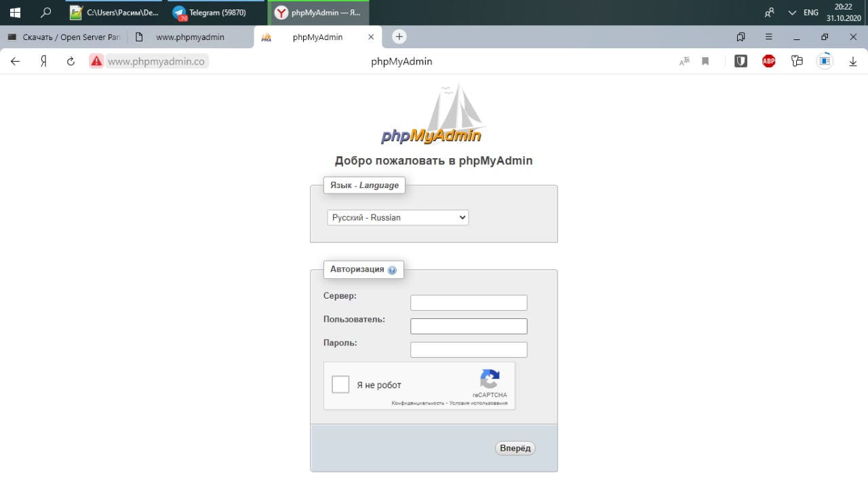Open the Notepad++ taskbar window

(x=115, y=12)
